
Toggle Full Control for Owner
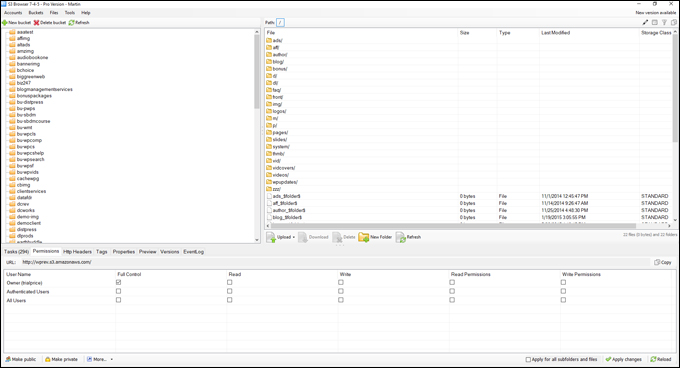[118, 282]
